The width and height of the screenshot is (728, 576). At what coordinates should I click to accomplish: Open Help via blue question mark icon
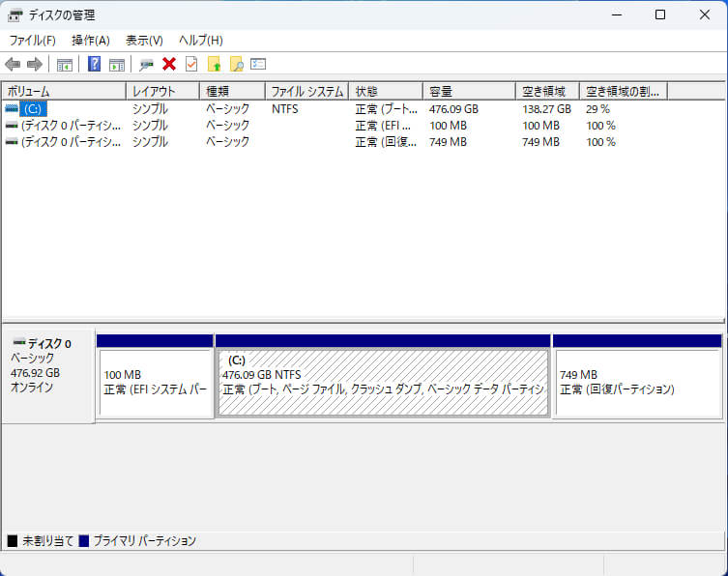95,65
